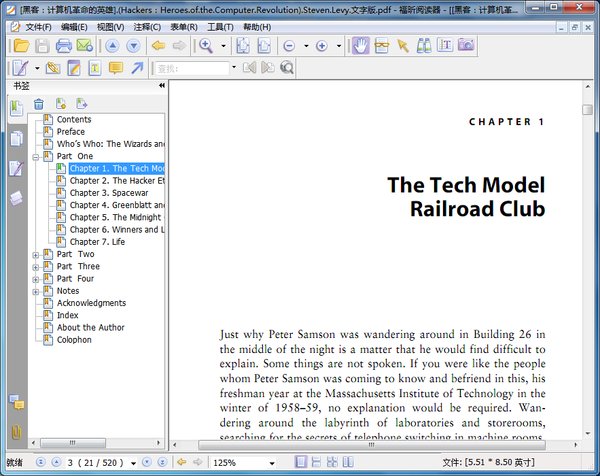Click the binoculars search icon
The width and height of the screenshot is (600, 476).
click(424, 46)
